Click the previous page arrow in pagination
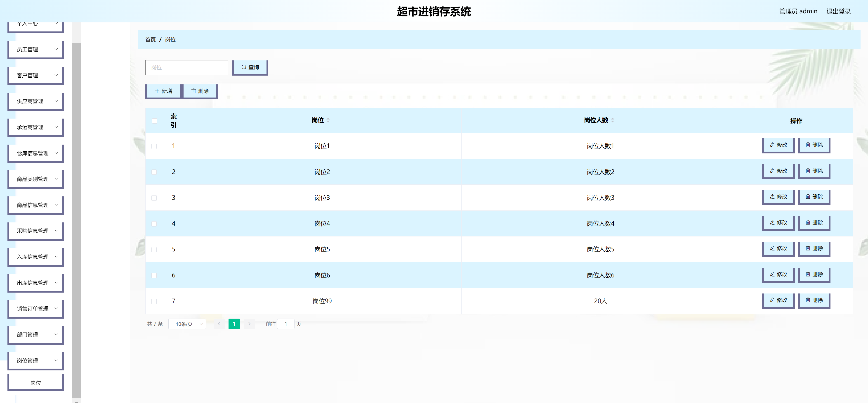The width and height of the screenshot is (868, 403). click(x=219, y=324)
